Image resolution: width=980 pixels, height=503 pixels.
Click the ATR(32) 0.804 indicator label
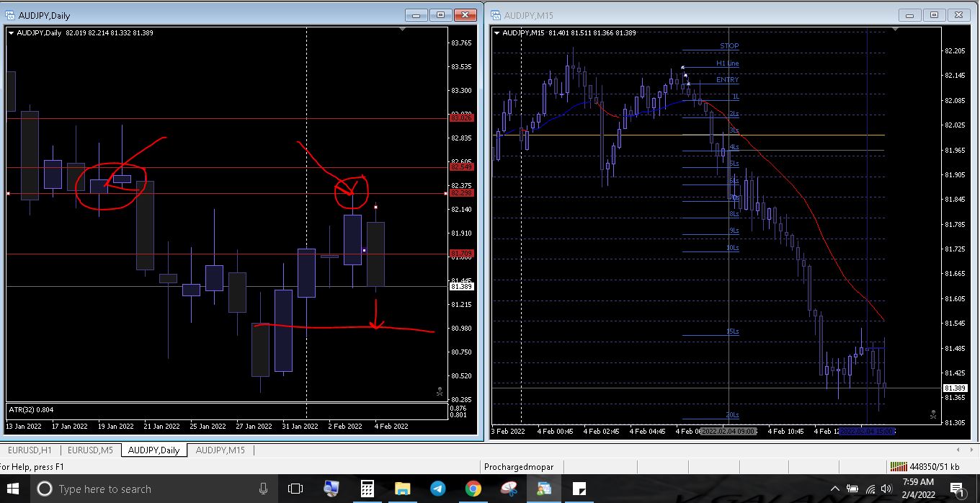pos(30,409)
